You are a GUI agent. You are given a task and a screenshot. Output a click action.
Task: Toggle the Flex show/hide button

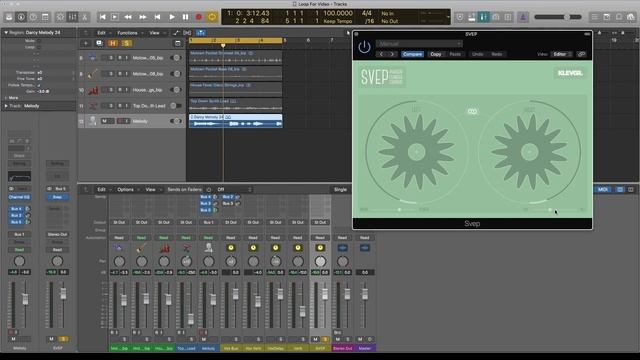(187, 33)
